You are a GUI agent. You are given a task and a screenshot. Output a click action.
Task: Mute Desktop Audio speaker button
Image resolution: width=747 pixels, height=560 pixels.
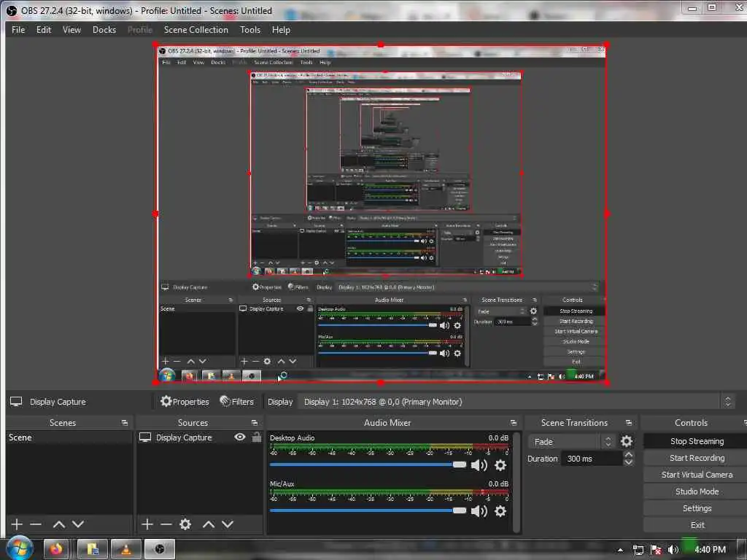[479, 464]
